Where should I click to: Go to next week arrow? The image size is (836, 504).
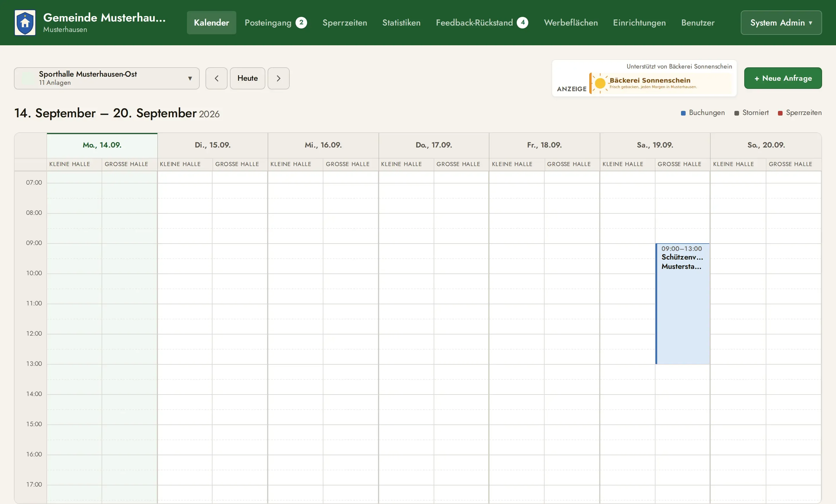[x=279, y=78]
